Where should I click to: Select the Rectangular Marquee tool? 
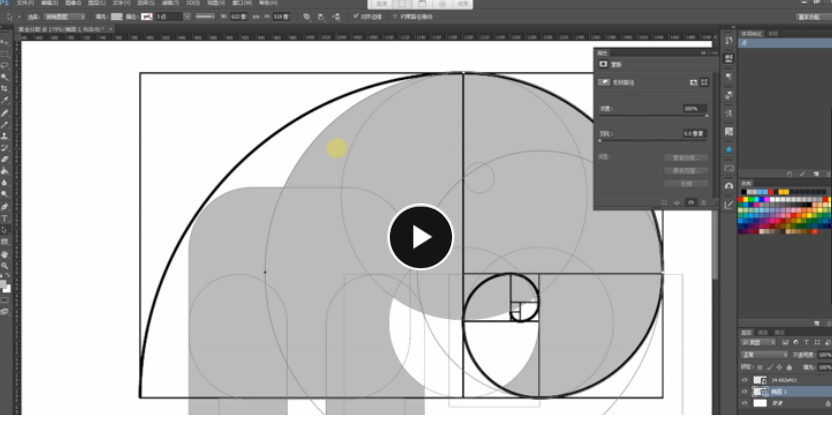pos(5,54)
